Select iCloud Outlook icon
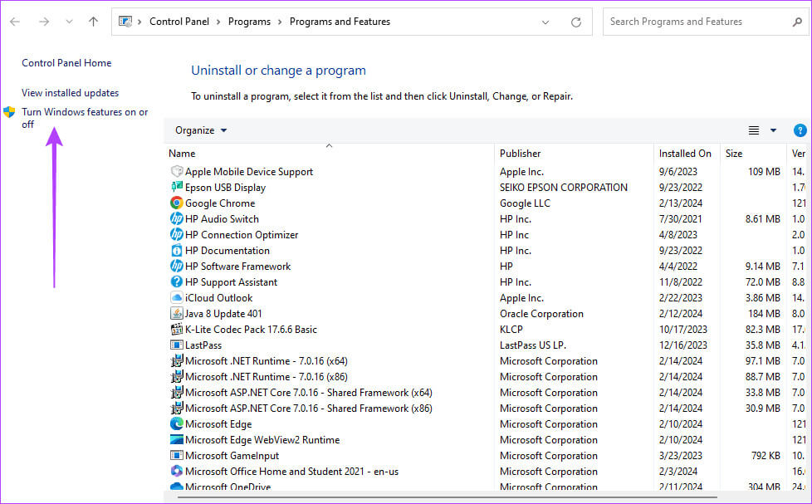Screen dimensions: 812x504 click(x=177, y=298)
